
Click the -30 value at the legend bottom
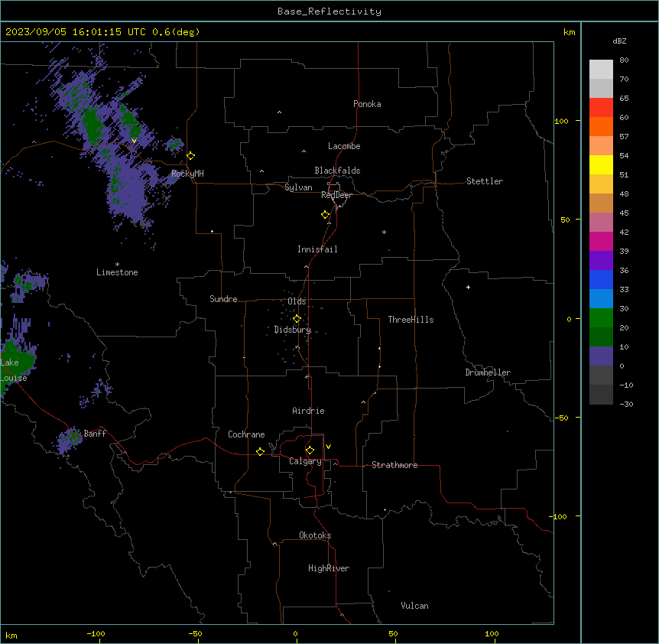pos(626,404)
